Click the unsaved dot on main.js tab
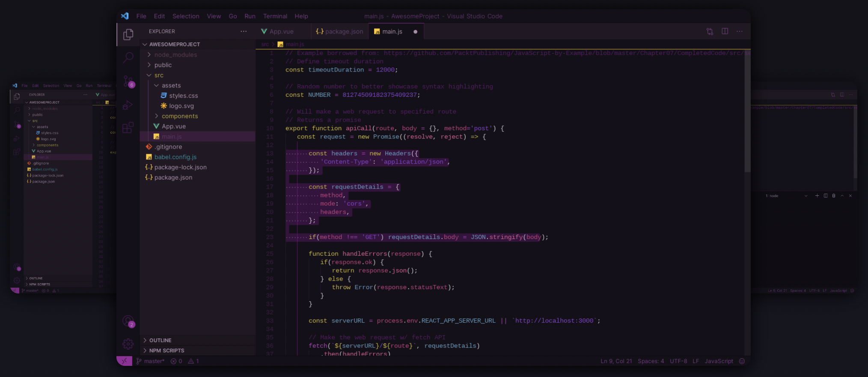 click(415, 32)
